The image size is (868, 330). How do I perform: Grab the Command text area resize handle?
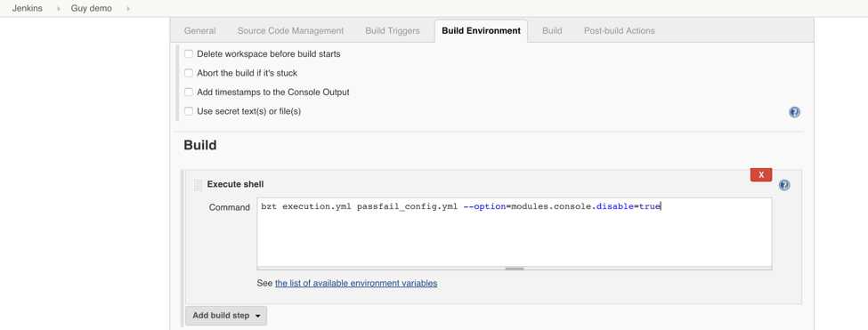coord(515,269)
